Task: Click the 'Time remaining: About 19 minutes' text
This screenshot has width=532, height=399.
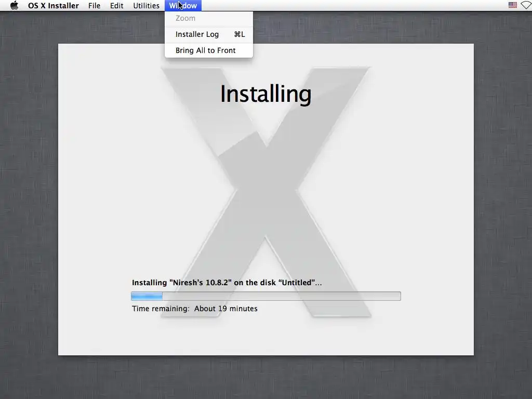Action: coord(195,309)
